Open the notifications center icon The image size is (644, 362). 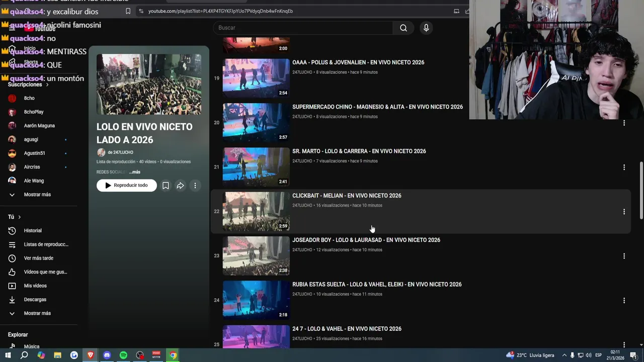(633, 355)
